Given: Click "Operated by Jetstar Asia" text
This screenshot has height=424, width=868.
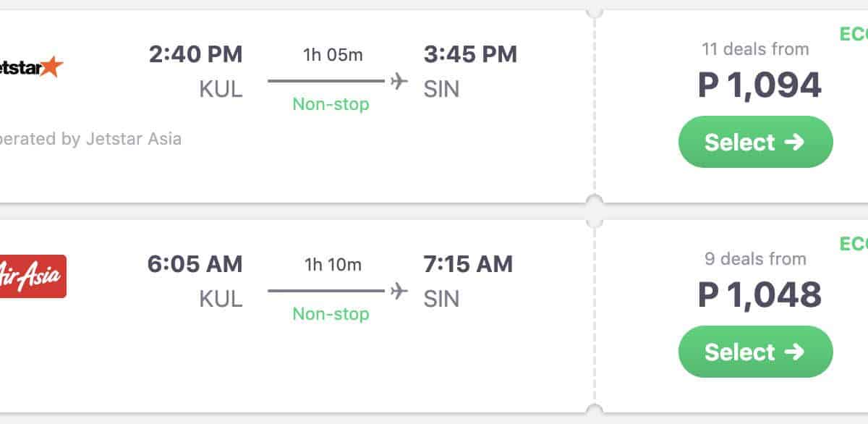Looking at the screenshot, I should tap(90, 138).
